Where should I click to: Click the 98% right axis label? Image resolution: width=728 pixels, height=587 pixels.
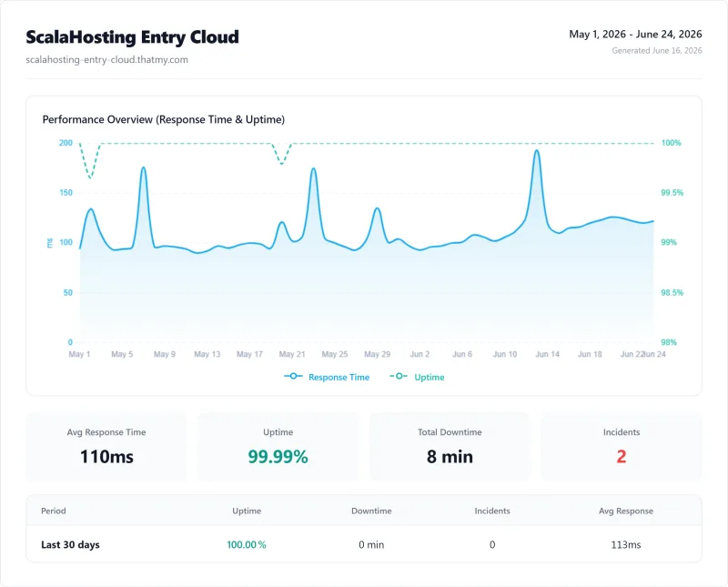[x=669, y=342]
